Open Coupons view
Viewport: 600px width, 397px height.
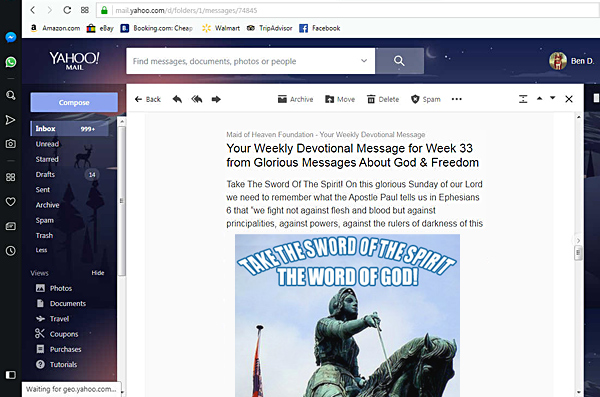pos(57,334)
